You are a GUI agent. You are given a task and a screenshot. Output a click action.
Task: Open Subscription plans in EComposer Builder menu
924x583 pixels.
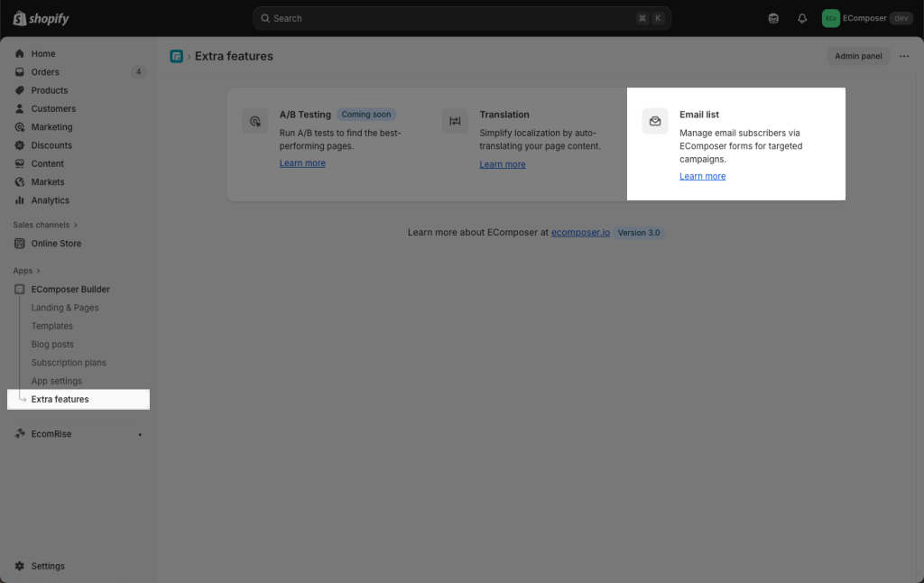coord(69,363)
